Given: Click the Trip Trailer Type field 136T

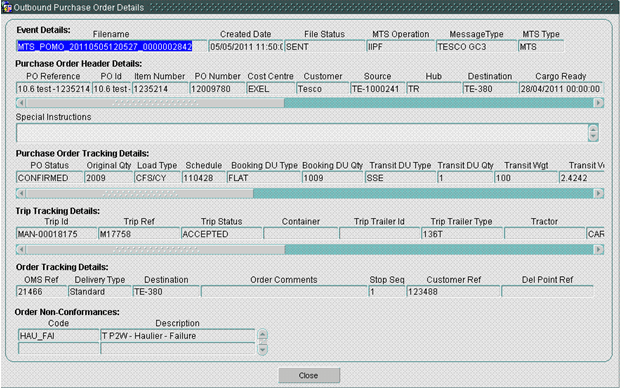Looking at the screenshot, I should pyautogui.click(x=462, y=234).
